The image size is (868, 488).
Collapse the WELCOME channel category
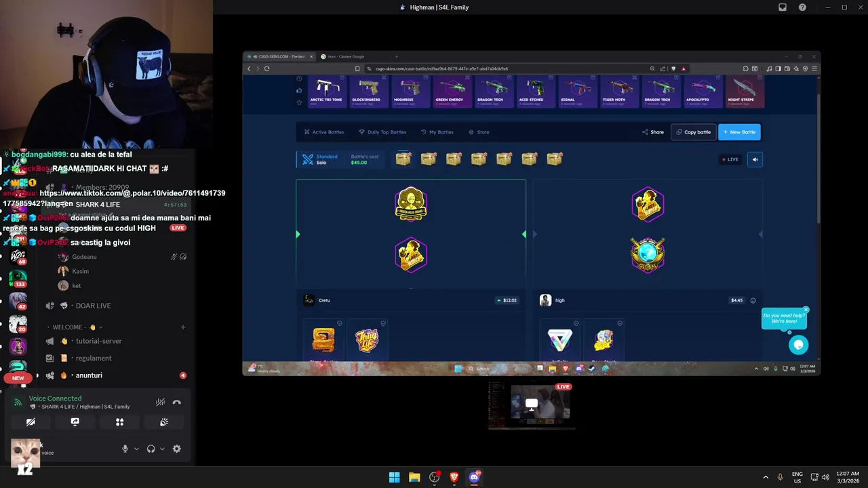77,327
